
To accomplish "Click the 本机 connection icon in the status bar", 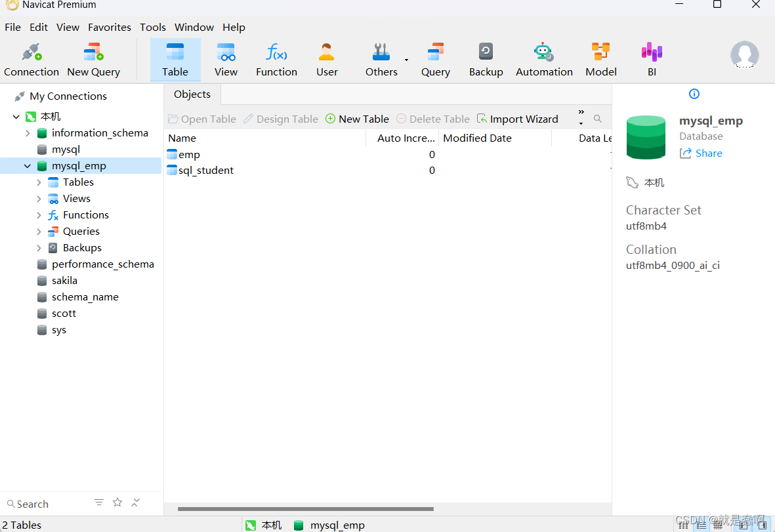I will 251,525.
